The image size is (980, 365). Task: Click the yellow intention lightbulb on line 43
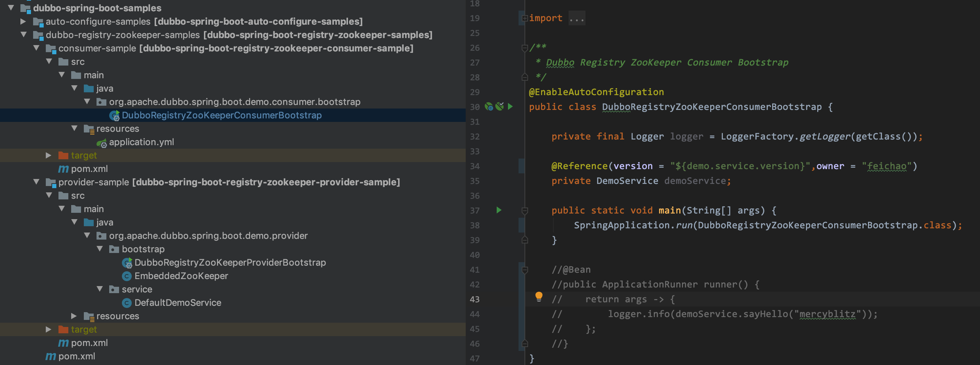pyautogui.click(x=539, y=297)
